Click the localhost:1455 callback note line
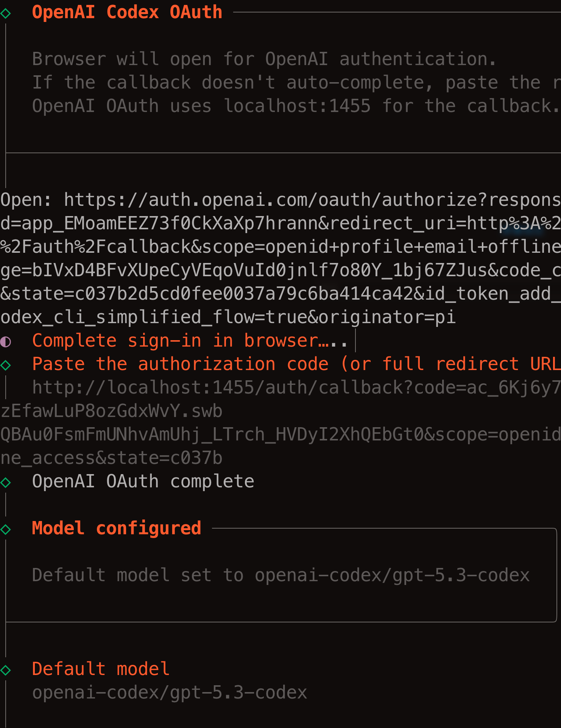This screenshot has height=728, width=561. tap(295, 106)
